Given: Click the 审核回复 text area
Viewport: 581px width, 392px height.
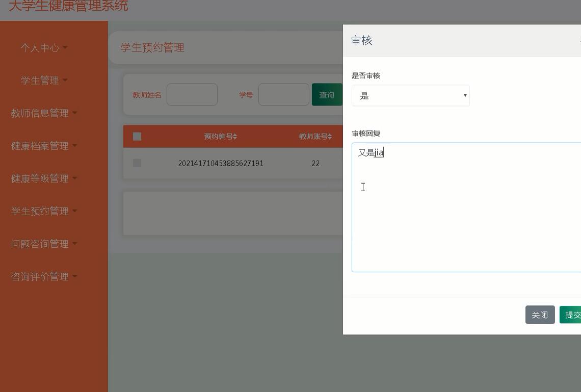Looking at the screenshot, I should [466, 207].
